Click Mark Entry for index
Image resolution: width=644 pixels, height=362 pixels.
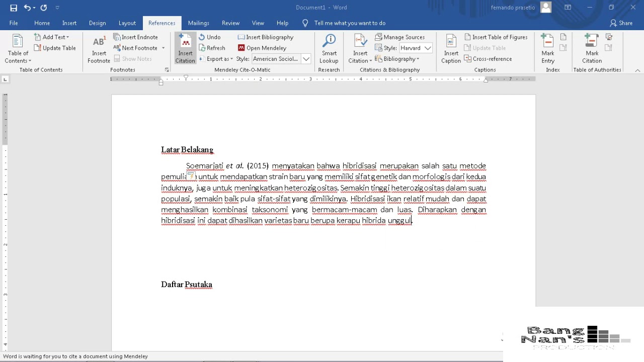(x=548, y=49)
